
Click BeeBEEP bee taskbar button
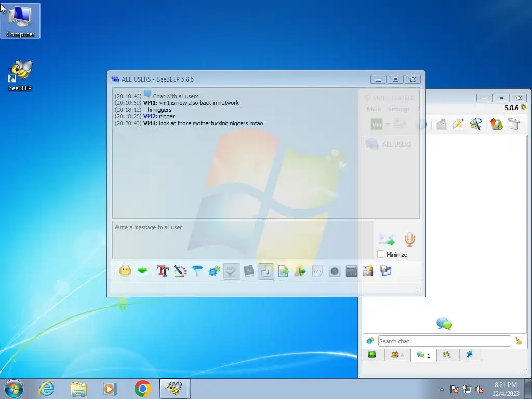coord(174,389)
